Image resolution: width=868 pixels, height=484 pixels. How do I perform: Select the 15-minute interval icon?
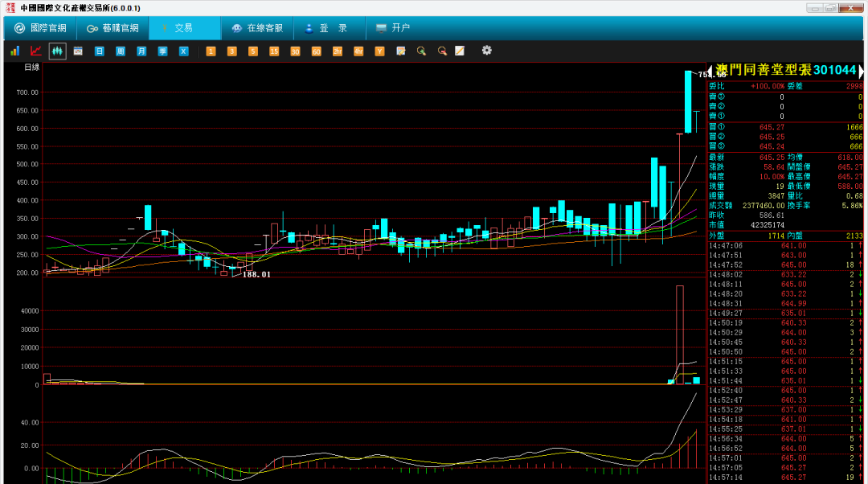pos(274,51)
